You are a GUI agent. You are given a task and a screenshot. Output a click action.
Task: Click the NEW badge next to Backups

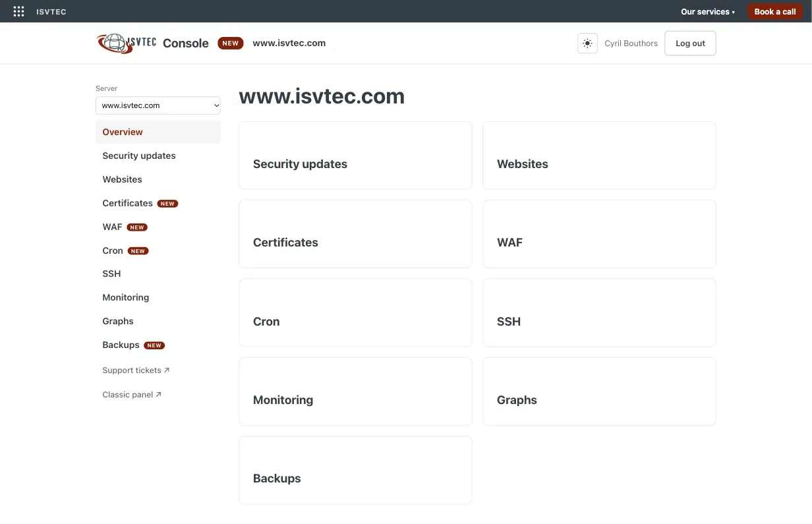coord(154,345)
